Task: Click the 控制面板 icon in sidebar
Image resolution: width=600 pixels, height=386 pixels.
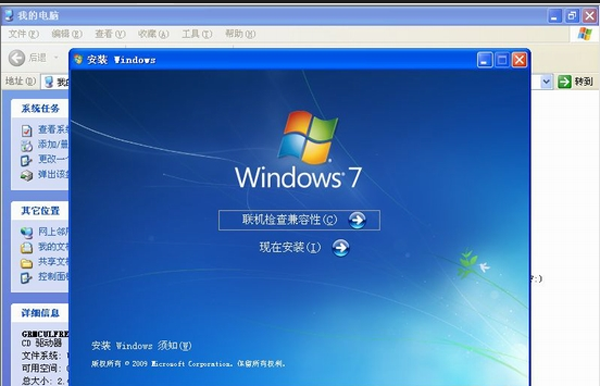Action: (26, 277)
